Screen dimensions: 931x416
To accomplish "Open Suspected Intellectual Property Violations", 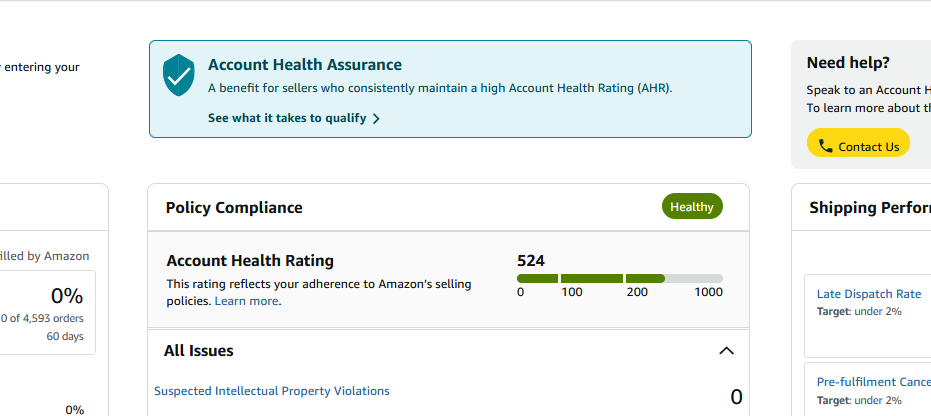I will point(272,391).
